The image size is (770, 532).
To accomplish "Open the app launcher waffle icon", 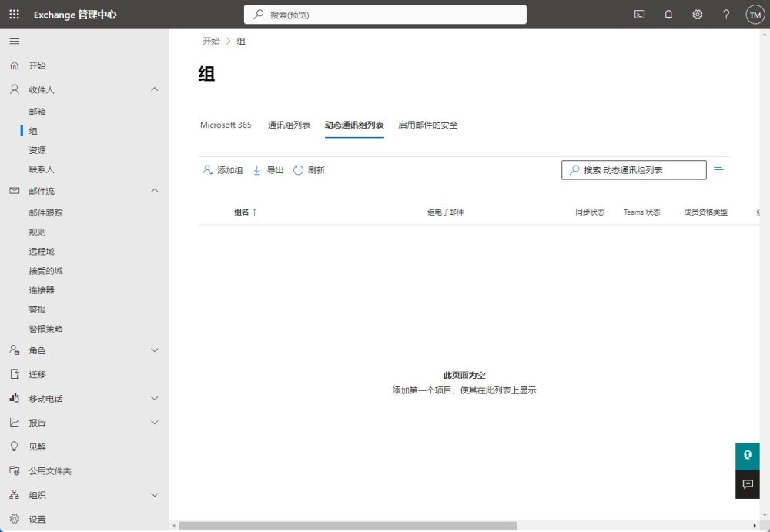I will 14,15.
